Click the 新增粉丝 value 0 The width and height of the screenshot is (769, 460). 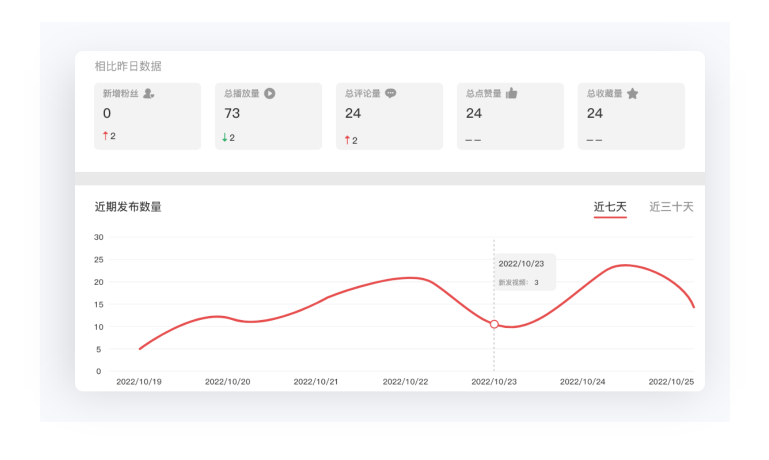107,113
